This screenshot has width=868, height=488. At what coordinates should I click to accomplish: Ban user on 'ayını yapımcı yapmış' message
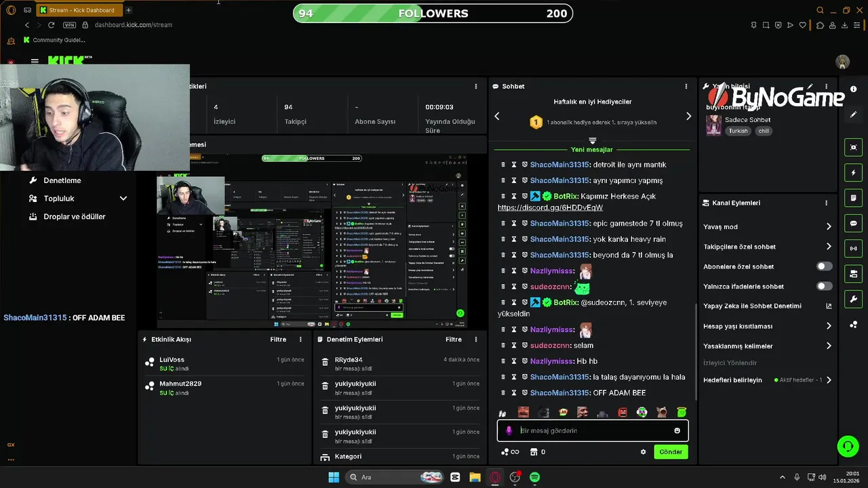(x=524, y=180)
